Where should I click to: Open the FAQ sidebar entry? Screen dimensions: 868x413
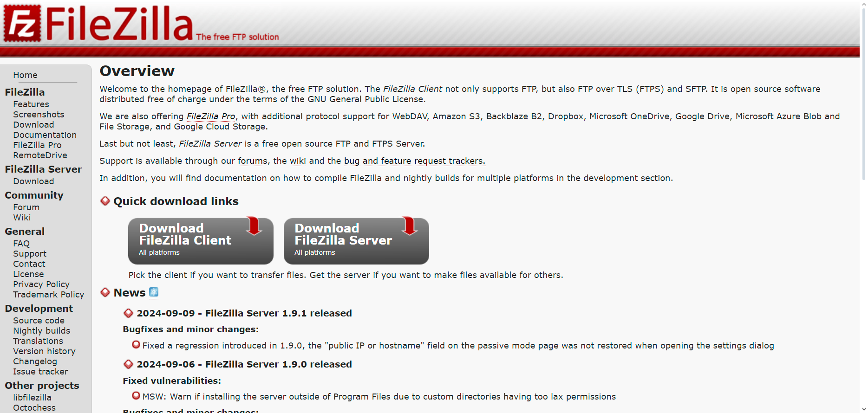[x=21, y=244]
